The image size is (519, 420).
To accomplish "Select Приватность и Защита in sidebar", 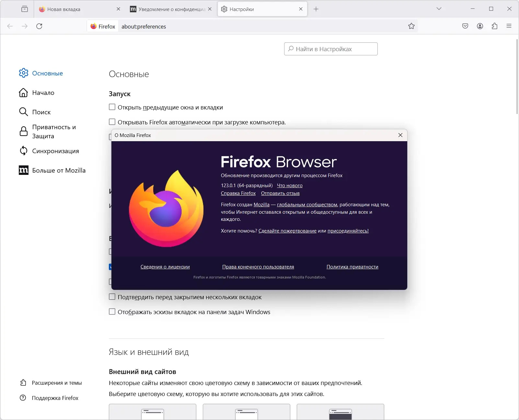I will (53, 131).
